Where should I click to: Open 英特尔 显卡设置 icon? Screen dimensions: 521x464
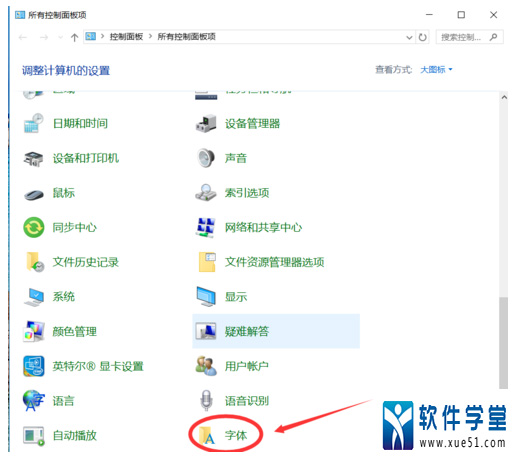tap(34, 366)
